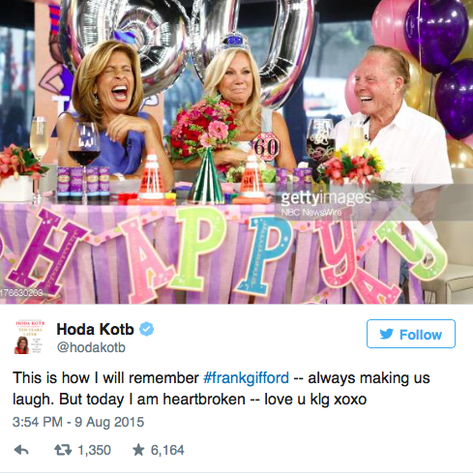Viewport: 473px width, 476px height.
Task: Click the green letter P on banner
Action: click(x=197, y=247)
